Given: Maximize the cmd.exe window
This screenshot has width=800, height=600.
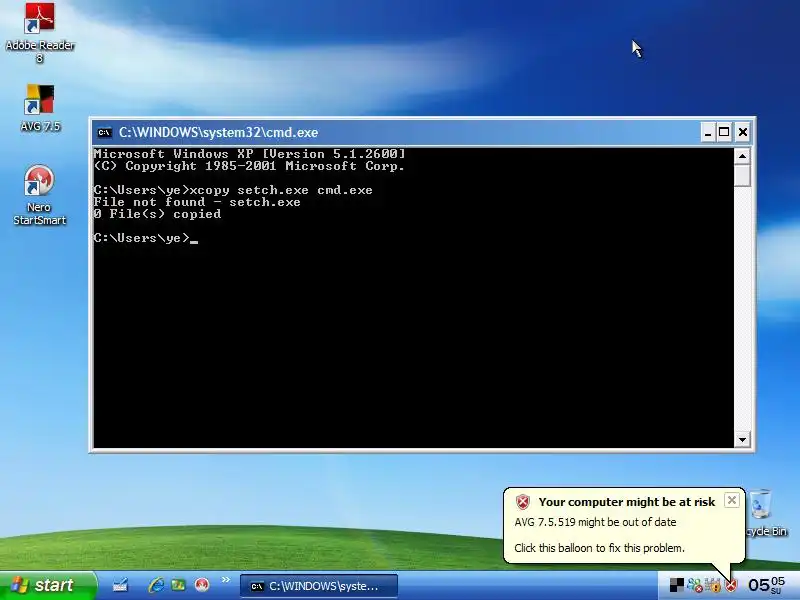Looking at the screenshot, I should click(724, 133).
